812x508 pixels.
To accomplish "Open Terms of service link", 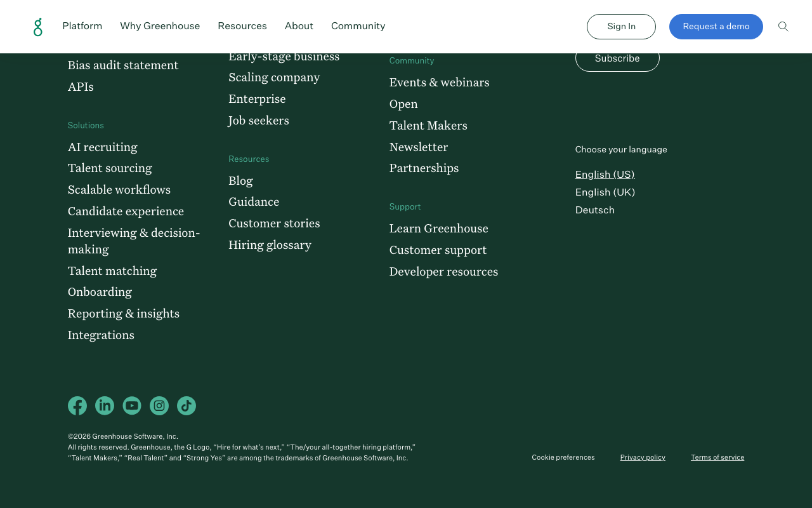I will 717,457.
